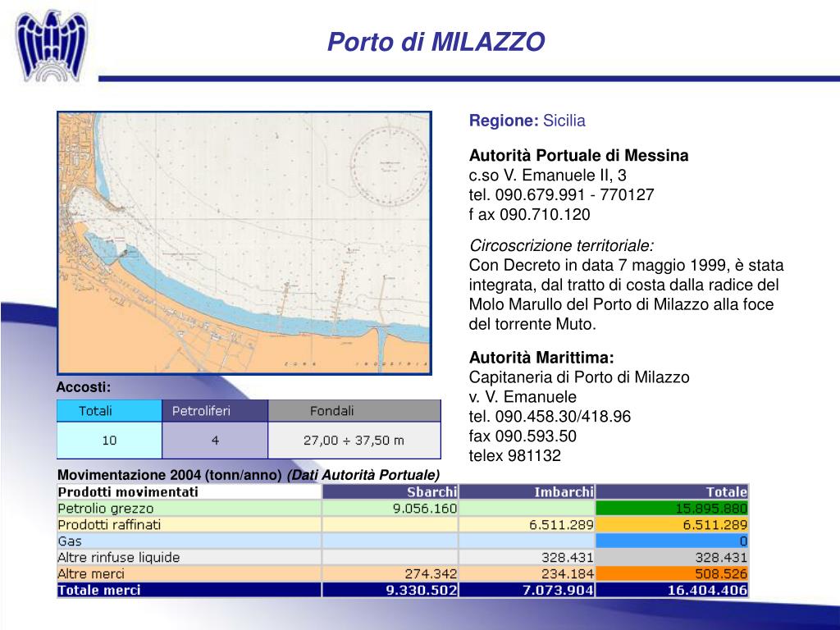This screenshot has width=840, height=630.
Task: Select address 'c.so V. Emanuele II, 3'
Action: pos(547,176)
